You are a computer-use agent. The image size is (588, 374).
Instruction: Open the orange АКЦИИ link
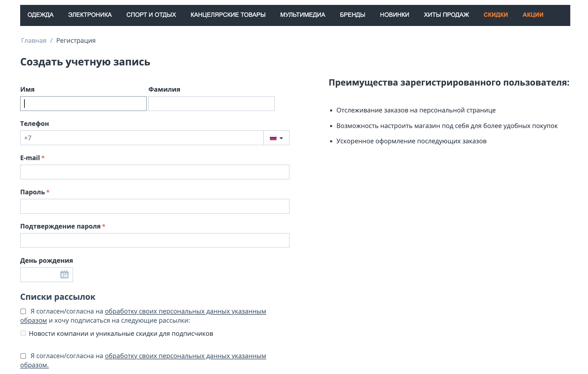[533, 15]
